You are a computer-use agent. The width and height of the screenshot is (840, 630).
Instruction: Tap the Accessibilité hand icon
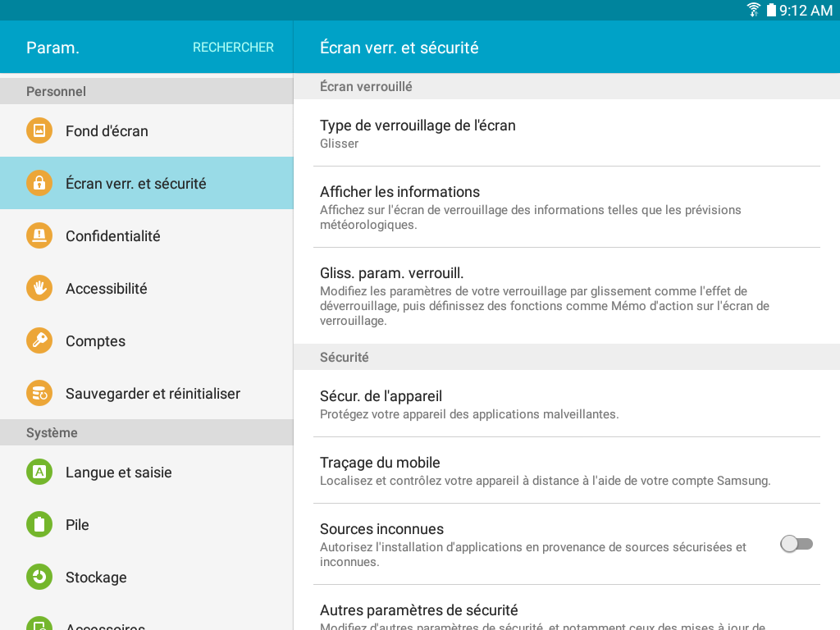39,288
